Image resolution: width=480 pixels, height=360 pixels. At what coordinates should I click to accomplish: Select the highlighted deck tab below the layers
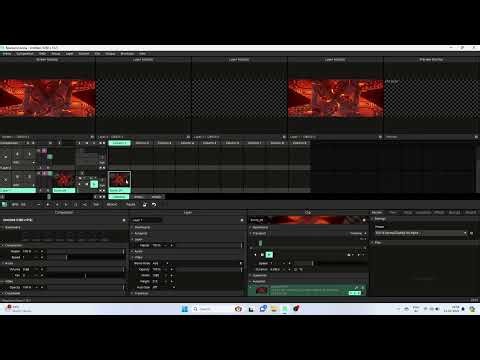pos(119,197)
